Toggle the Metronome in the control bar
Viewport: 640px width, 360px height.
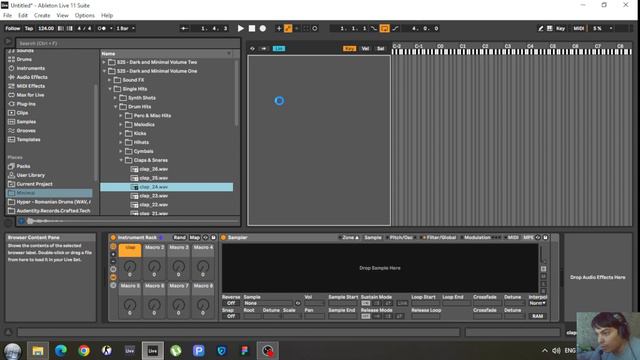coord(102,28)
